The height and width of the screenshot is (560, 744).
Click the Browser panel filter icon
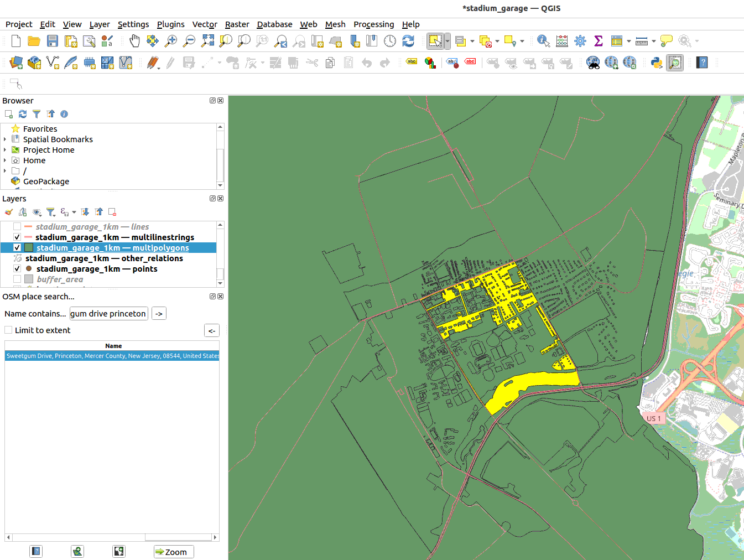point(37,114)
